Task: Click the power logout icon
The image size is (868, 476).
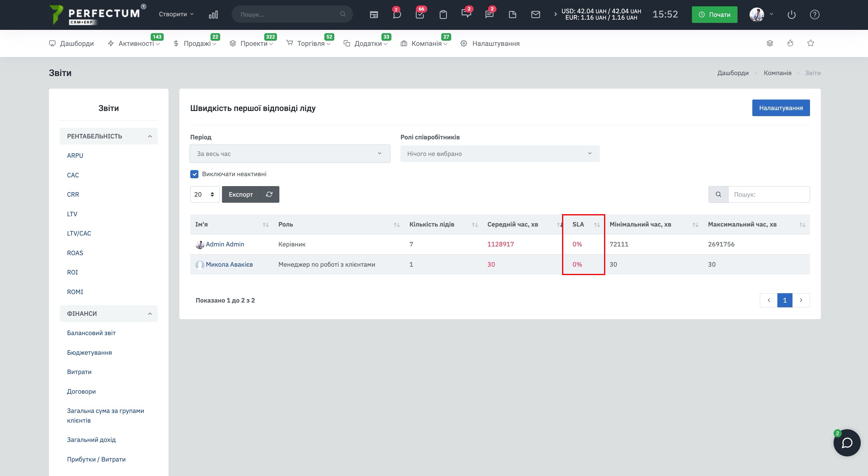Action: [792, 14]
